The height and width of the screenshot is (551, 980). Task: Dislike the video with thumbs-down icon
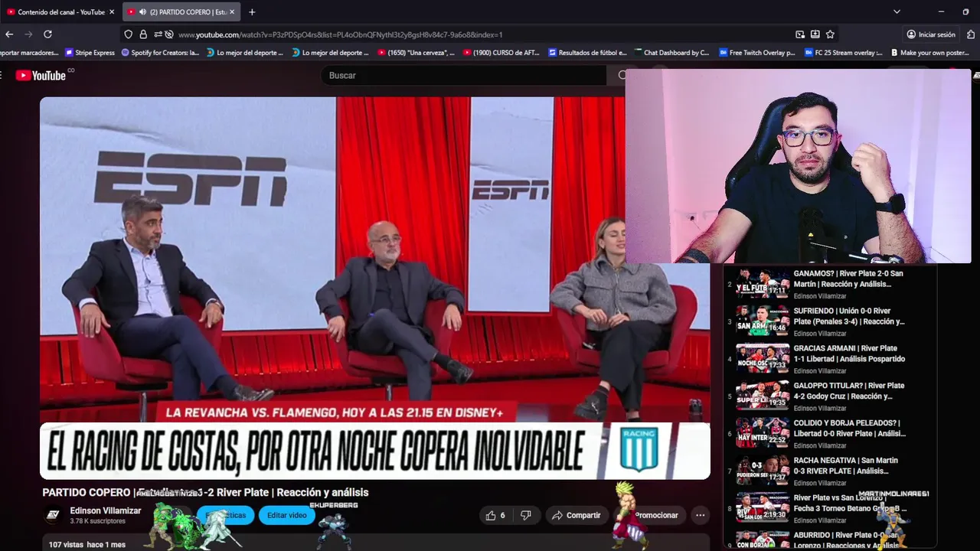pyautogui.click(x=525, y=515)
